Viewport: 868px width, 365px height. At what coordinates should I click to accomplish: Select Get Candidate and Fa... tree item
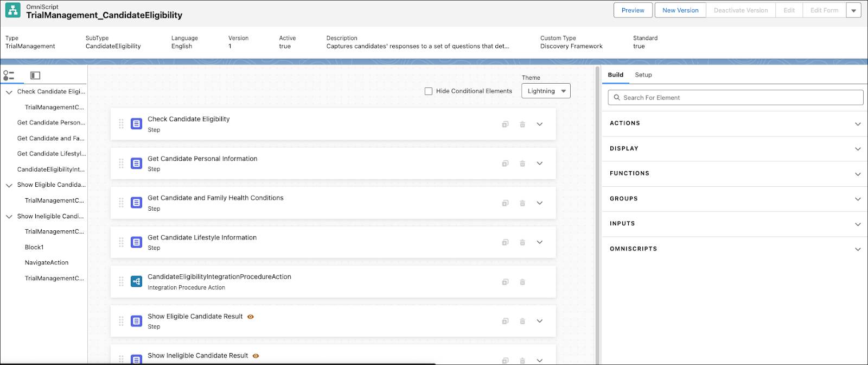[51, 139]
